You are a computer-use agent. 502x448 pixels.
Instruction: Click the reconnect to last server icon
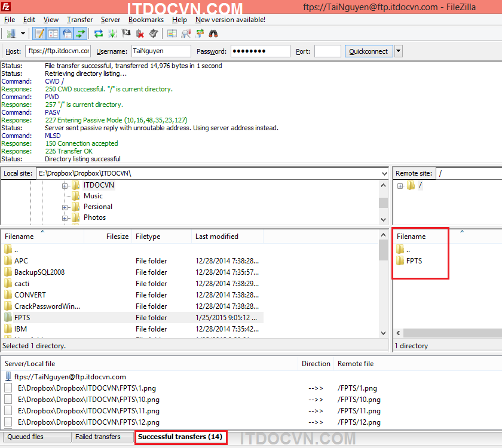[x=154, y=33]
